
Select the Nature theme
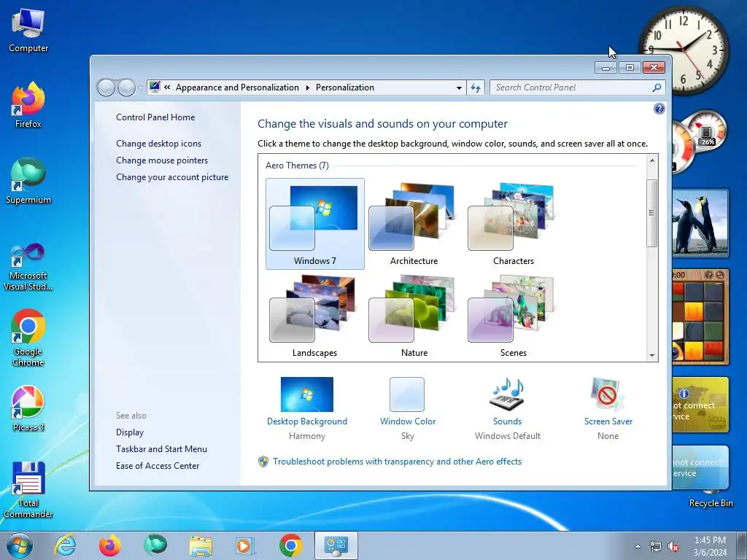tap(414, 316)
